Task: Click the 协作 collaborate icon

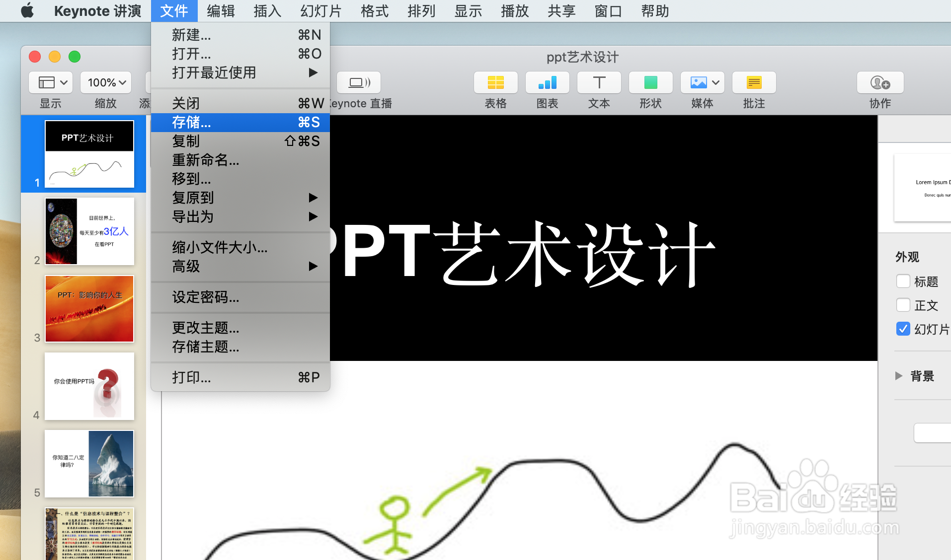Action: [x=880, y=82]
